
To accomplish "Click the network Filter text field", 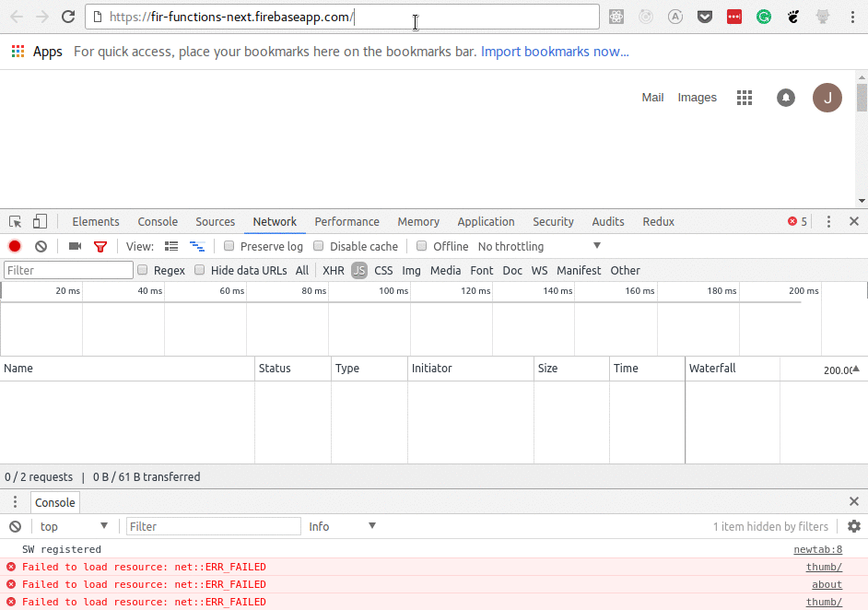I will pos(68,270).
